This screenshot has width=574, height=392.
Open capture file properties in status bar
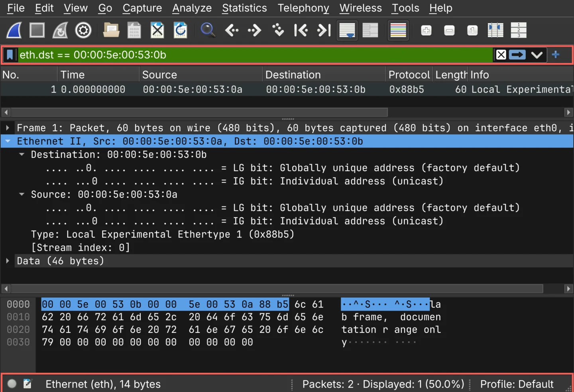pos(28,384)
